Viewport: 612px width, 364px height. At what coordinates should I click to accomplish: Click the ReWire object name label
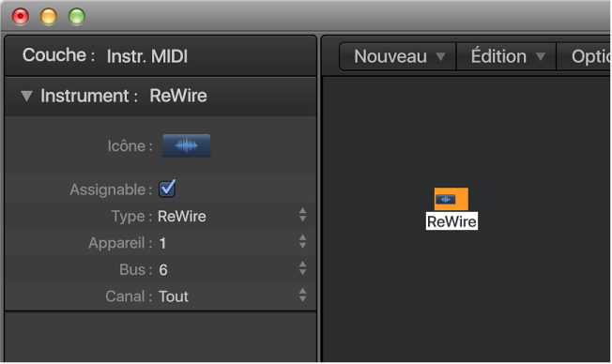451,221
